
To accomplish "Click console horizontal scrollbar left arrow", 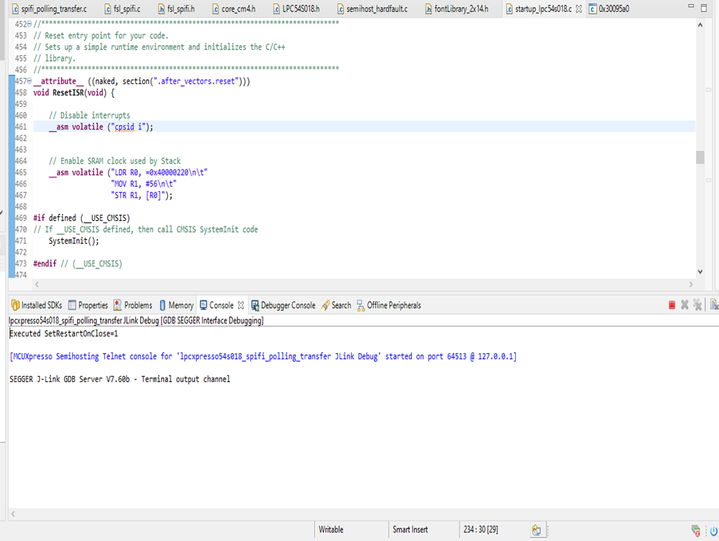I will (x=13, y=514).
